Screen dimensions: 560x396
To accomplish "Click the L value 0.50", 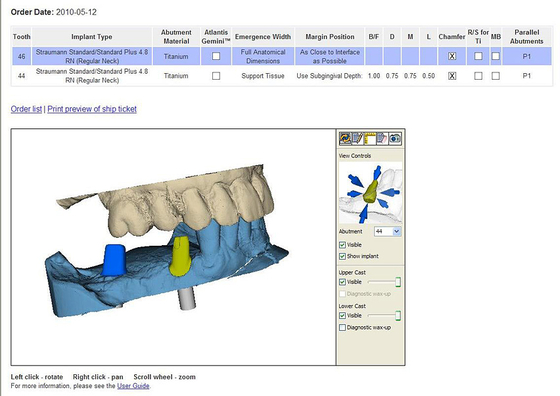I will click(x=429, y=76).
